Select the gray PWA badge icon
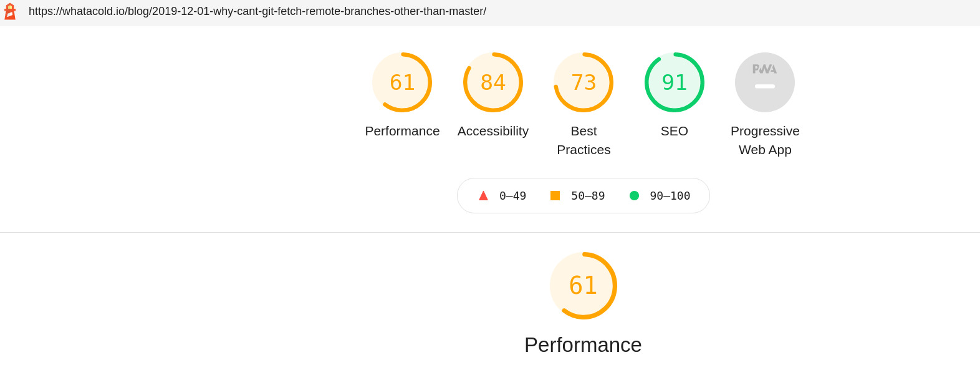Screen dimensions: 980x365 pyautogui.click(x=764, y=82)
